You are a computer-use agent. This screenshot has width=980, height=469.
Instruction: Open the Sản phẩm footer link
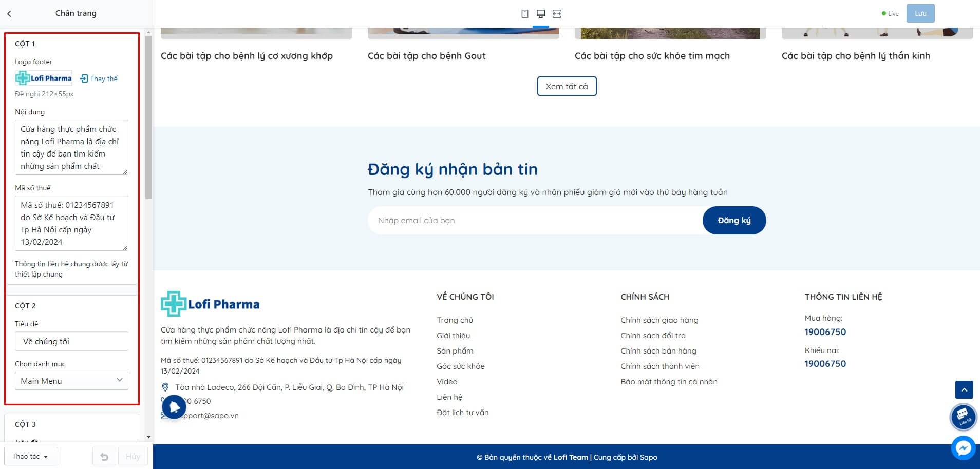(x=455, y=351)
